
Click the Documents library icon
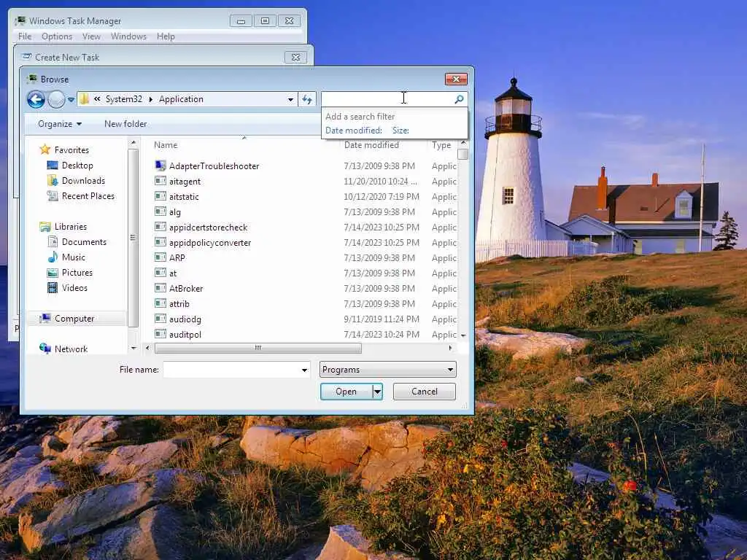pyautogui.click(x=53, y=242)
